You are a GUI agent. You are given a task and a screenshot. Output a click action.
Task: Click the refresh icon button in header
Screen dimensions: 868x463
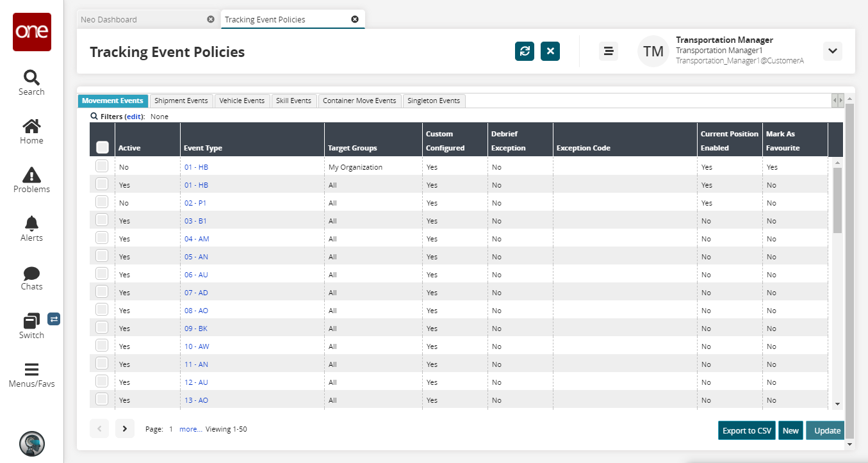tap(525, 51)
